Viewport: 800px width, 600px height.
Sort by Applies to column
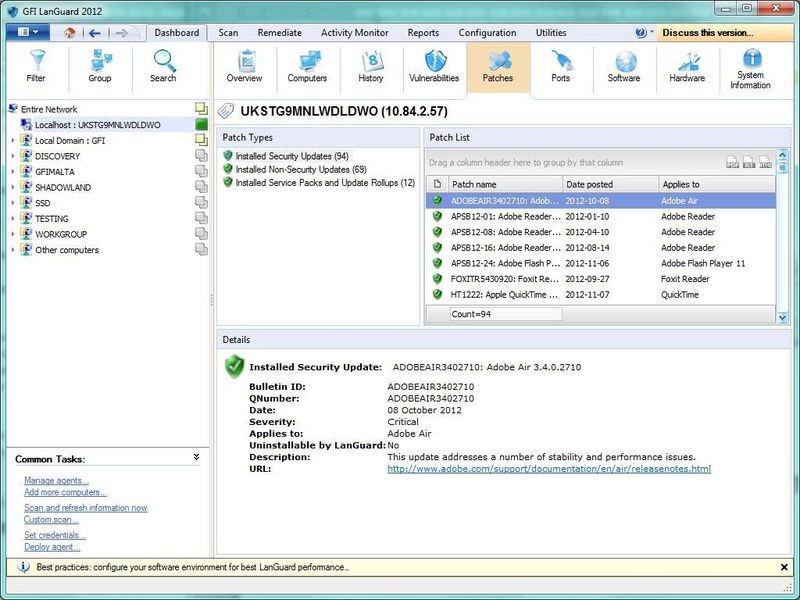tap(717, 184)
